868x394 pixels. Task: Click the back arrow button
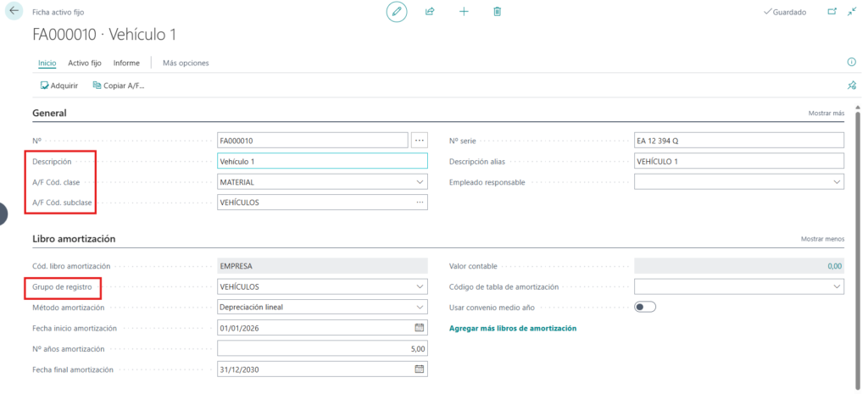coord(14,12)
